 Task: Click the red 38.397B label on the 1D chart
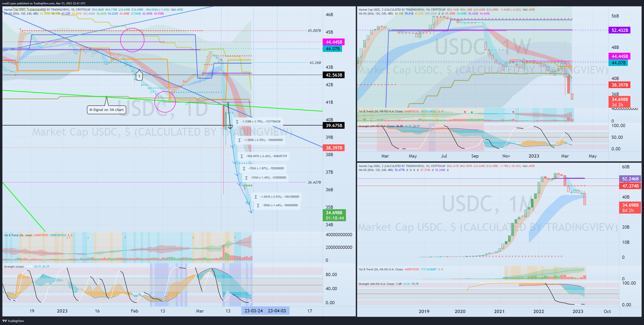tap(334, 148)
